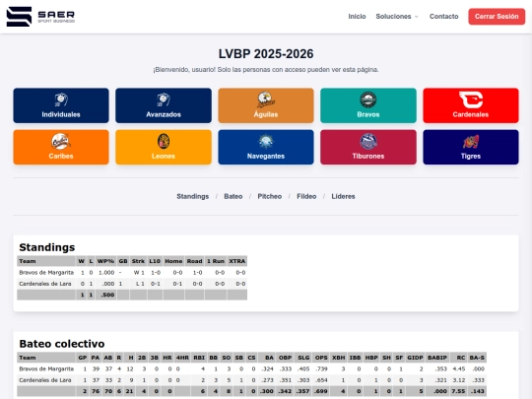Jump to Pitcheo section link
The height and width of the screenshot is (399, 532).
click(x=269, y=196)
